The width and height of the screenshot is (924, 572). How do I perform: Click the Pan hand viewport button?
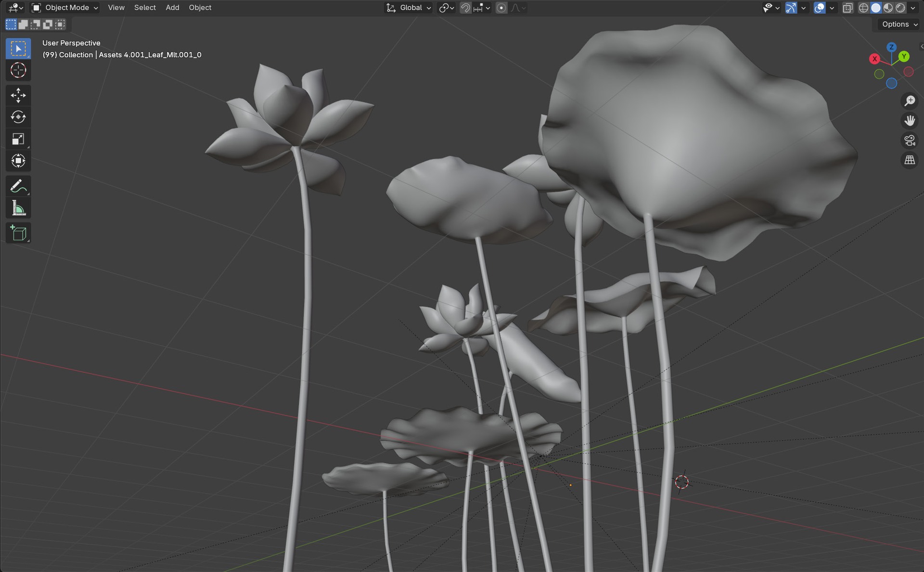(x=910, y=121)
